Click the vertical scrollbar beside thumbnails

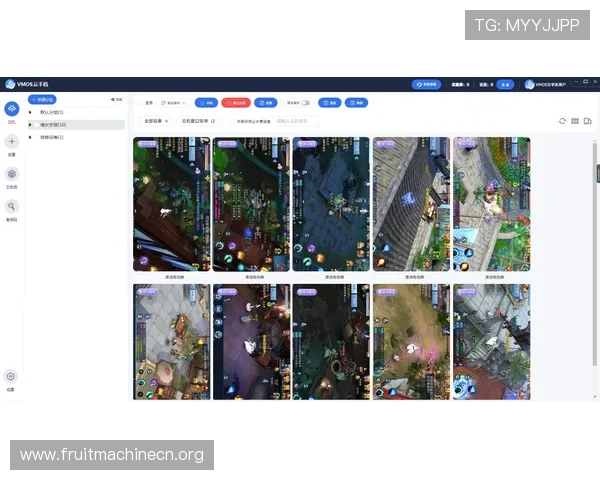(x=594, y=255)
